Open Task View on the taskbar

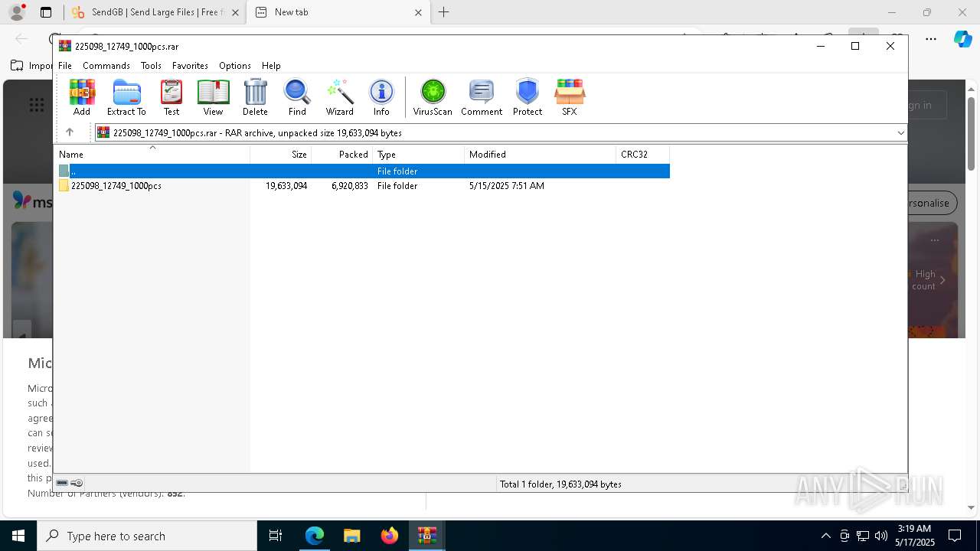(x=276, y=536)
